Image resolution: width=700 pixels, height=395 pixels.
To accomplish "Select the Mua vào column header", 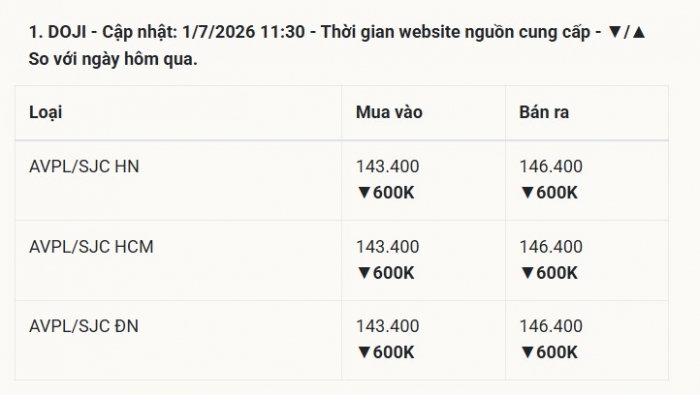I will 389,112.
